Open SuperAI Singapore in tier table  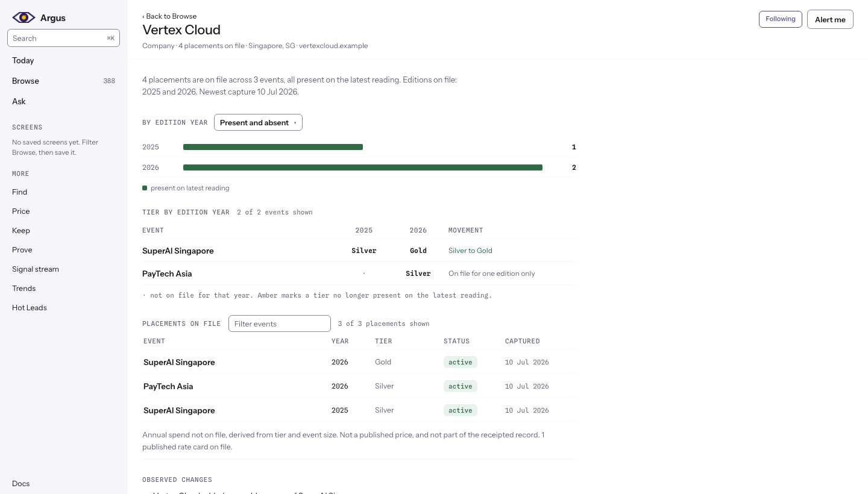click(x=178, y=251)
